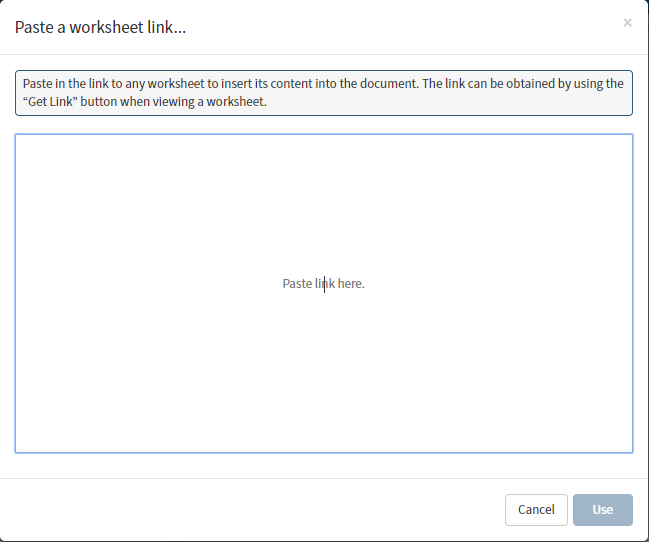Click the dialog footer left of Cancel
Screen dimensions: 649x542
[x=250, y=509]
